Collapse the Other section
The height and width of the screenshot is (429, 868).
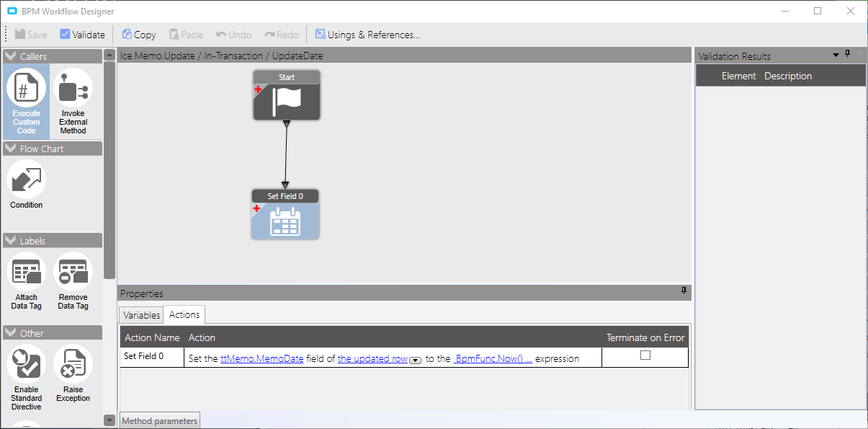tap(11, 333)
